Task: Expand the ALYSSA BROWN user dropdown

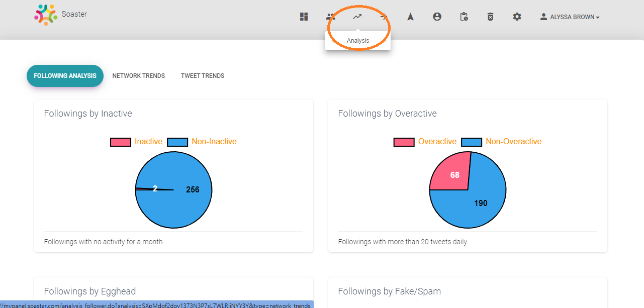Action: 570,17
